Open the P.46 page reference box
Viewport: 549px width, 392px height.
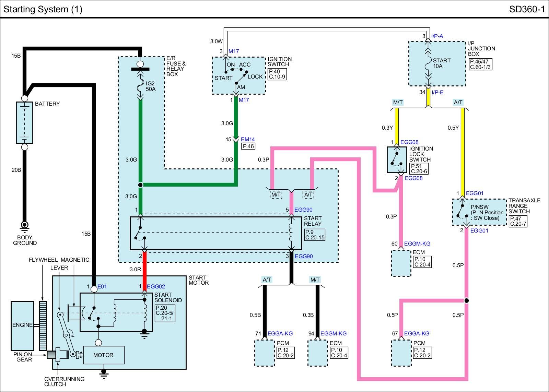[248, 146]
